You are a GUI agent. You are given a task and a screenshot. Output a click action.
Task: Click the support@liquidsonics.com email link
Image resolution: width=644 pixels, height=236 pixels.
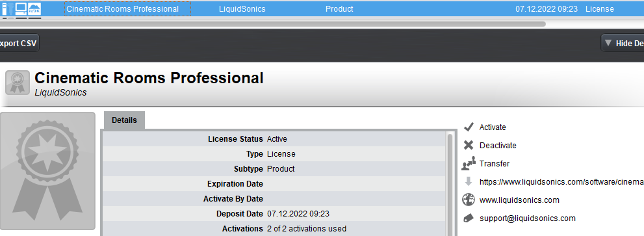[528, 218]
